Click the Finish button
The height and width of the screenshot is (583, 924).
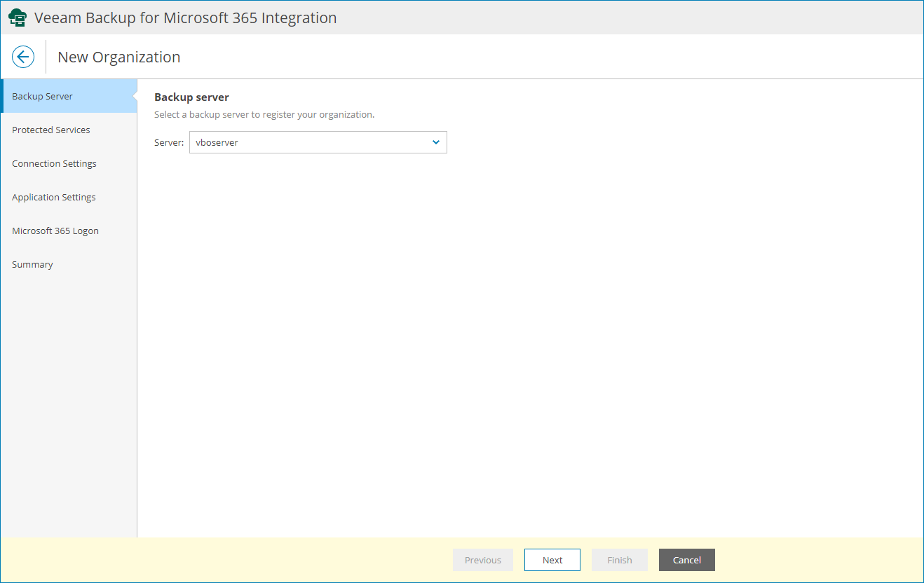pyautogui.click(x=620, y=560)
